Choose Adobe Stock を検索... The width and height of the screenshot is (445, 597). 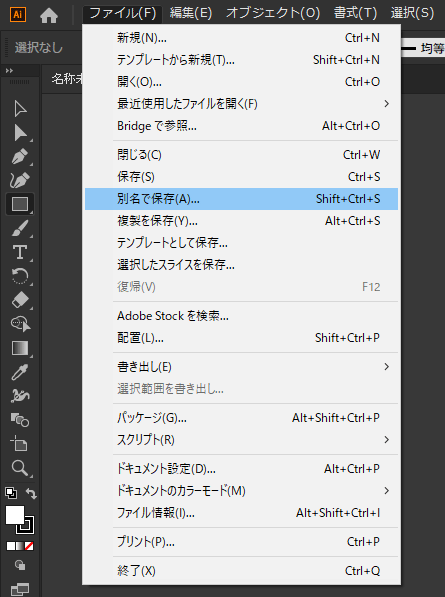click(x=241, y=316)
